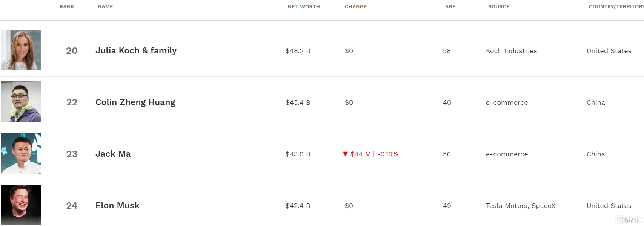Click the Tesla Motors, SpaceX source text
Viewport: 644px width, 226px height.
click(x=521, y=206)
